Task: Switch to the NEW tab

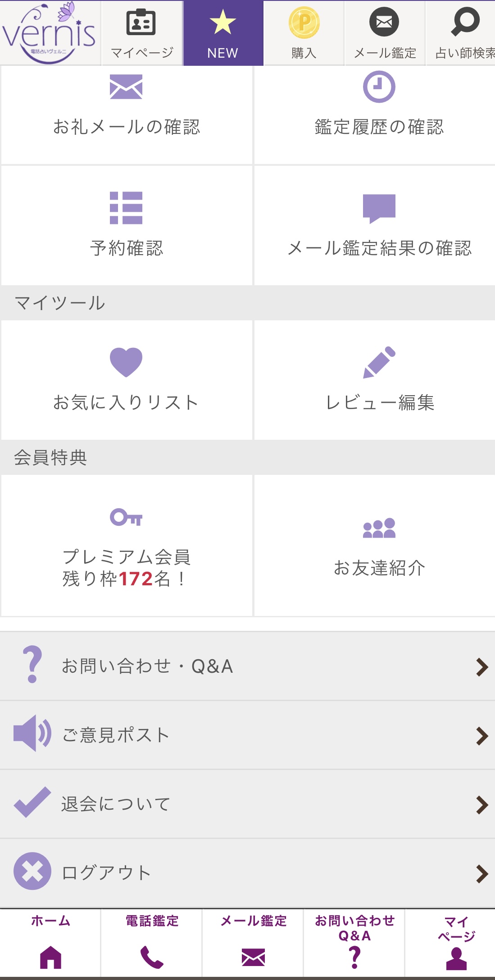Action: click(223, 33)
